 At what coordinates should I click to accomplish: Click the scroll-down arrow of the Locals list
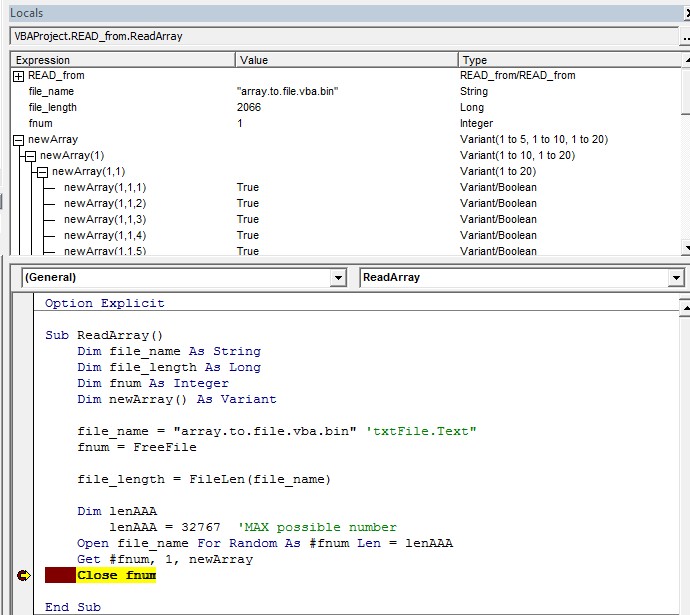tap(686, 247)
